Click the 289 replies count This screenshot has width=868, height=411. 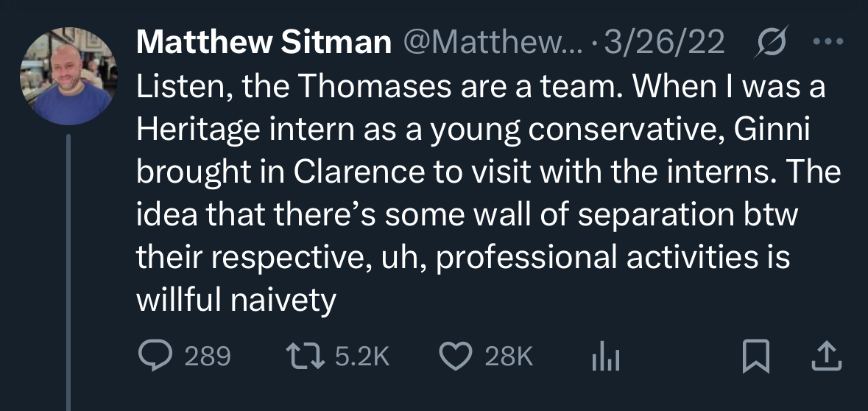[x=207, y=358]
